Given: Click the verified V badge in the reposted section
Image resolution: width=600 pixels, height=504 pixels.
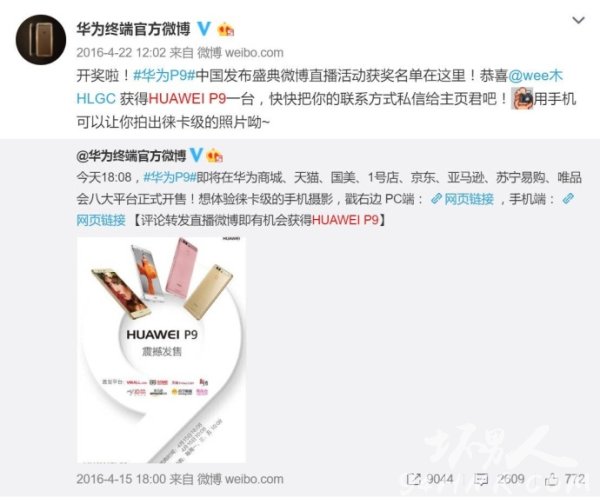Looking at the screenshot, I should pos(196,155).
